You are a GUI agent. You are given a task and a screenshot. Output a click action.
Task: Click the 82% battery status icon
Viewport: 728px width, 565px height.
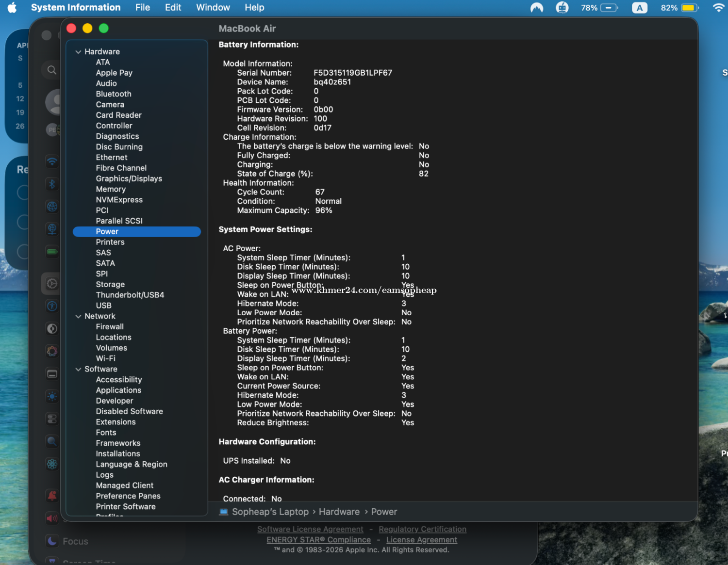(x=679, y=8)
